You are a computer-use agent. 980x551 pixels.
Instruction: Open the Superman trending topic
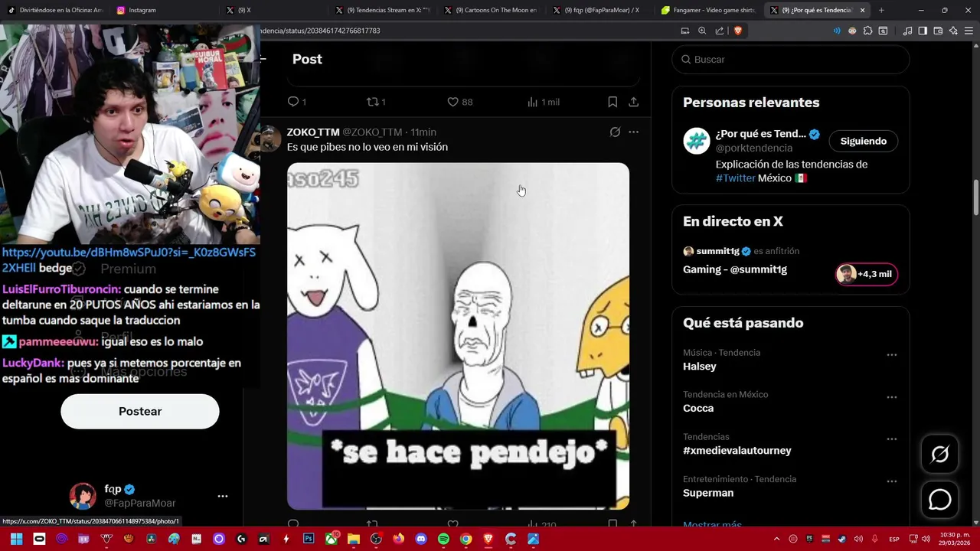coord(708,493)
